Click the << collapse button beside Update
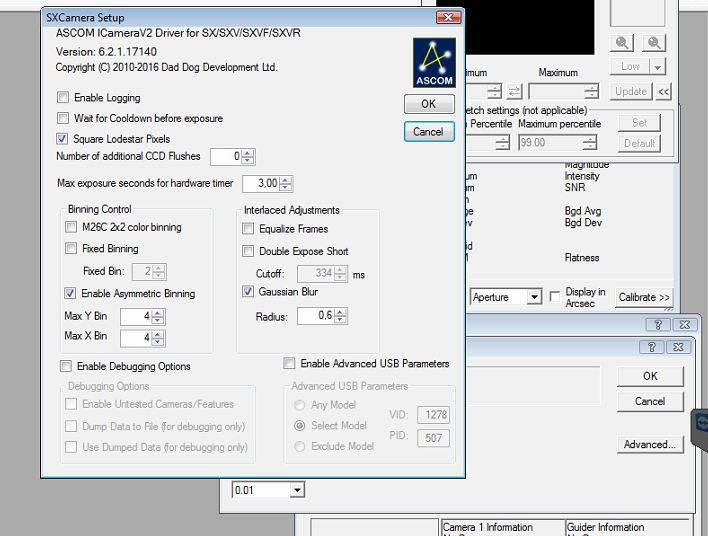Screen dimensions: 708x536 click(x=663, y=92)
